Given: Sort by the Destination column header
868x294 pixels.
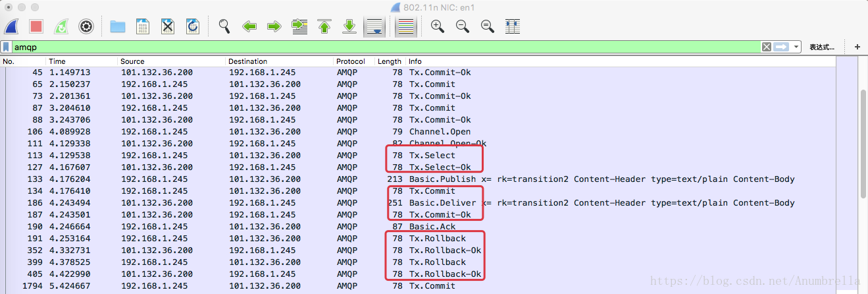Looking at the screenshot, I should coord(280,61).
